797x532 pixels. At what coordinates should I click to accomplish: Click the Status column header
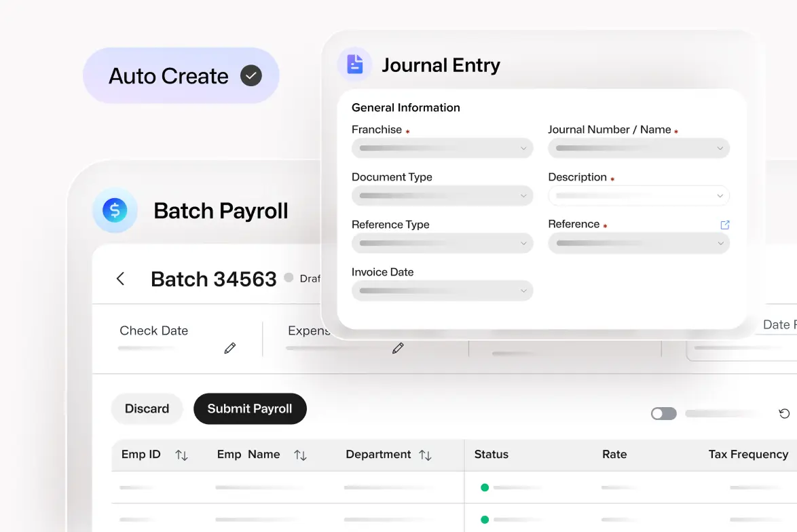click(491, 454)
